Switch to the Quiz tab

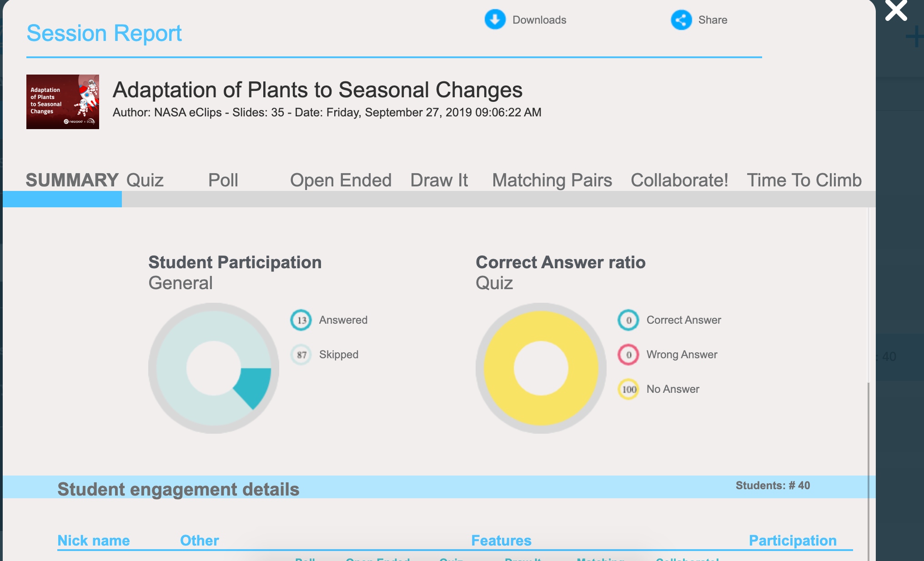point(145,180)
